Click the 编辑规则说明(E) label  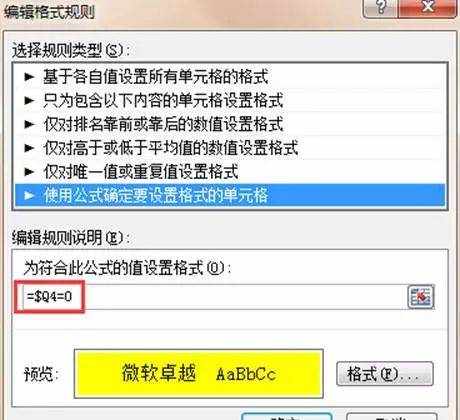pos(70,238)
